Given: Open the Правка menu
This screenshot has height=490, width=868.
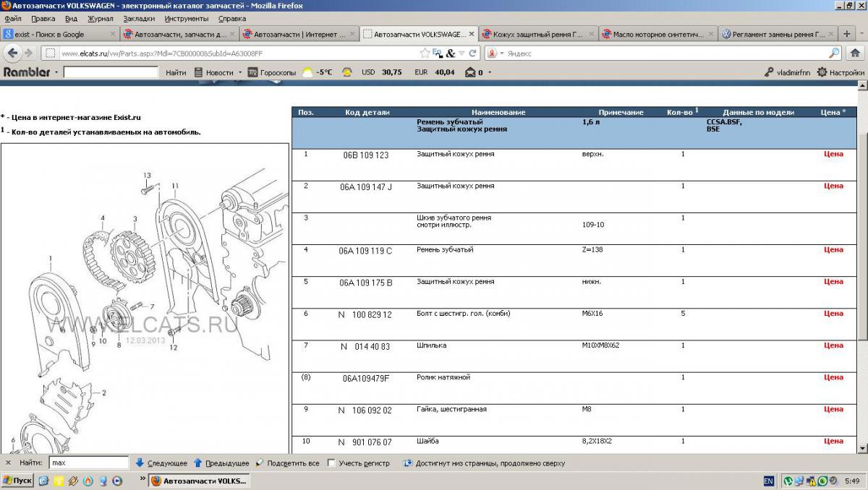Looking at the screenshot, I should (43, 19).
